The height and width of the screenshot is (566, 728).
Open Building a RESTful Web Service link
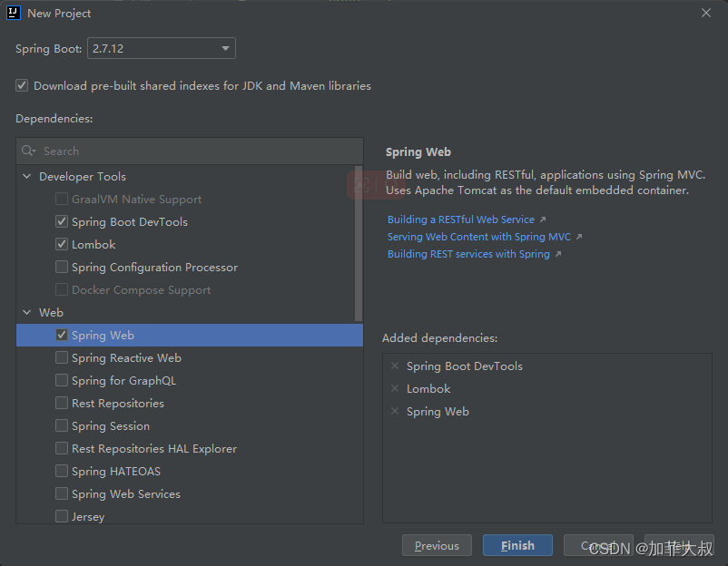pyautogui.click(x=461, y=220)
